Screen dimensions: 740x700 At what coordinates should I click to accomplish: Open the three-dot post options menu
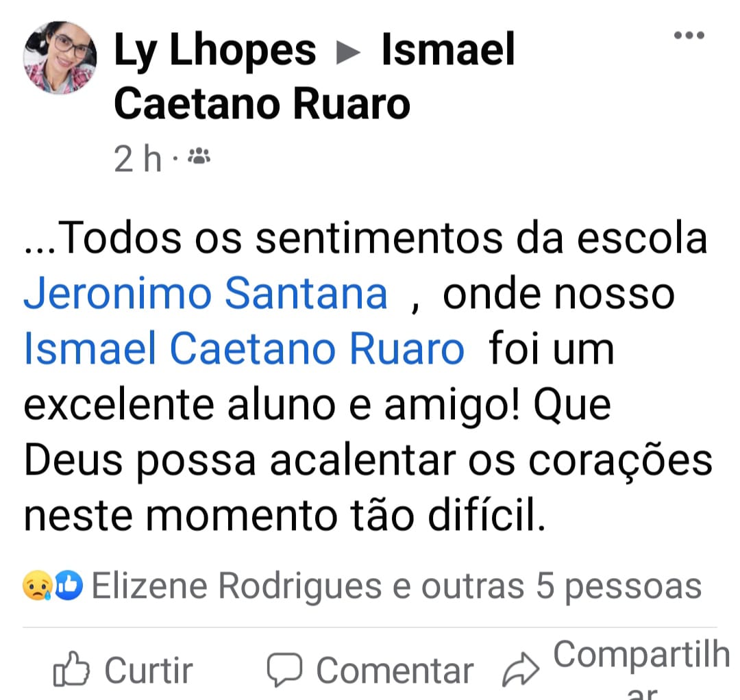tap(689, 35)
